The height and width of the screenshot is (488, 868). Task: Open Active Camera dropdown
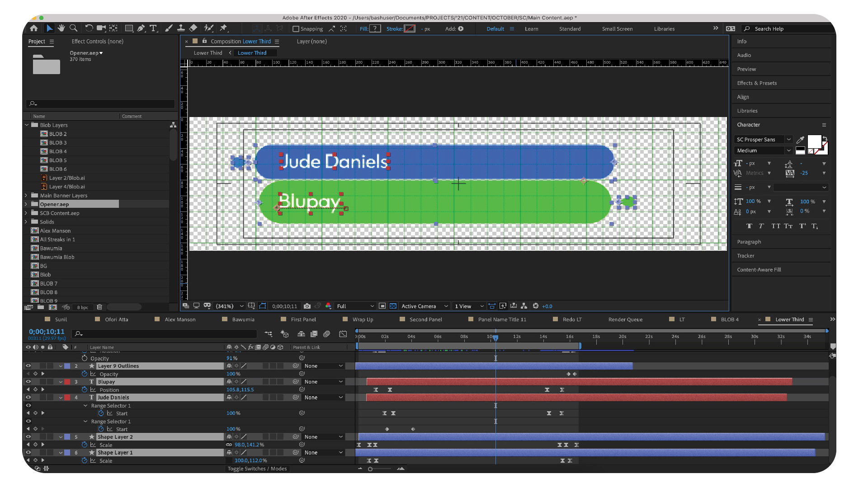tap(425, 306)
